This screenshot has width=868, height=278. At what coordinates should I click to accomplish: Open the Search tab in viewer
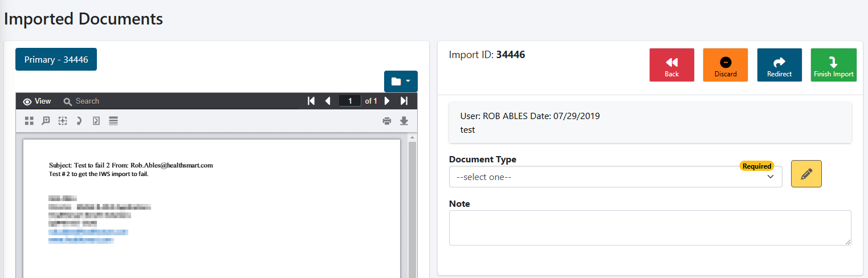81,101
